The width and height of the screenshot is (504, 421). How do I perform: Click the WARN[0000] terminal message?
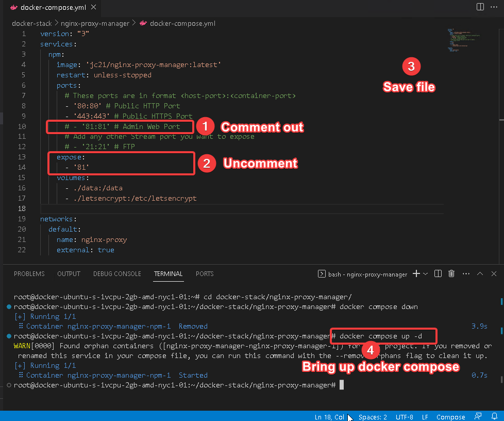pyautogui.click(x=33, y=346)
